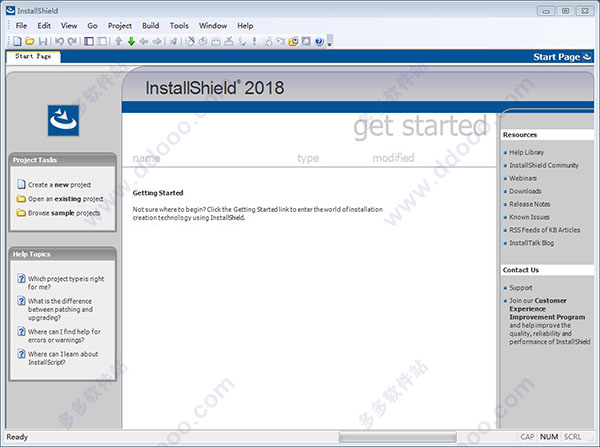This screenshot has height=447, width=600.
Task: Toggle the View List pane toolbar icon
Action: (x=89, y=41)
